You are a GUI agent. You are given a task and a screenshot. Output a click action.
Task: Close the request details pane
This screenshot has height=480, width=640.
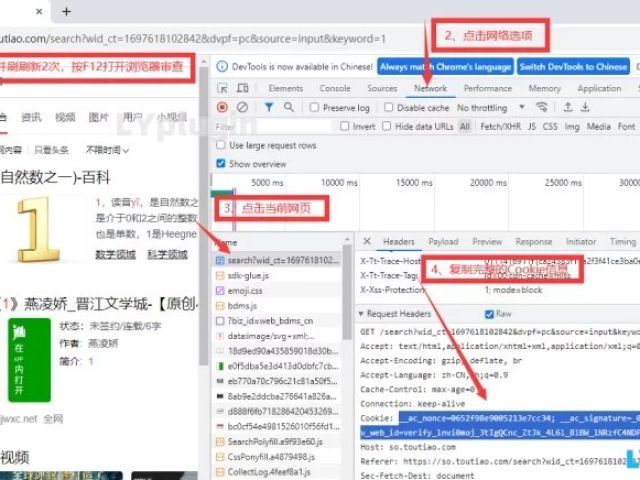point(367,241)
